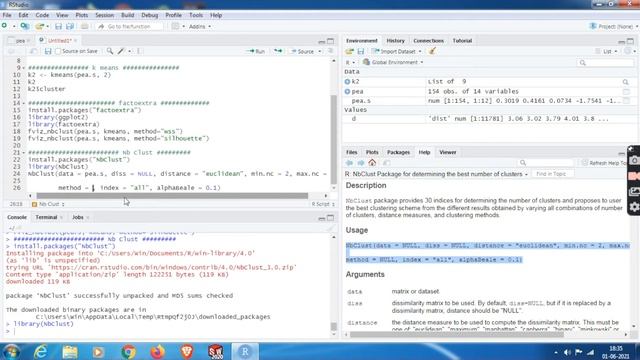640x360 pixels.
Task: Open the Addins dropdown
Action: click(x=200, y=27)
